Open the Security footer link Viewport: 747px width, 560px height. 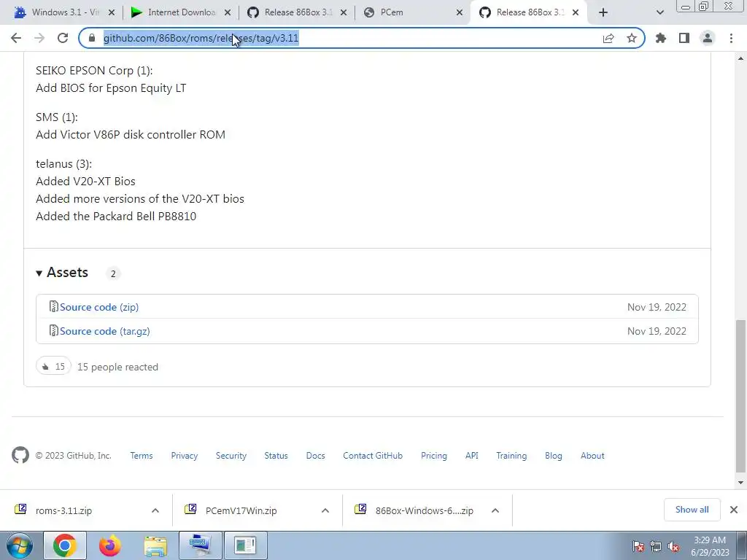tap(231, 456)
